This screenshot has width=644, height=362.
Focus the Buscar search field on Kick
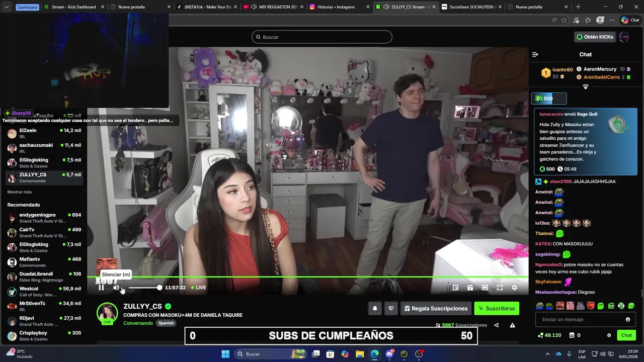pyautogui.click(x=322, y=37)
